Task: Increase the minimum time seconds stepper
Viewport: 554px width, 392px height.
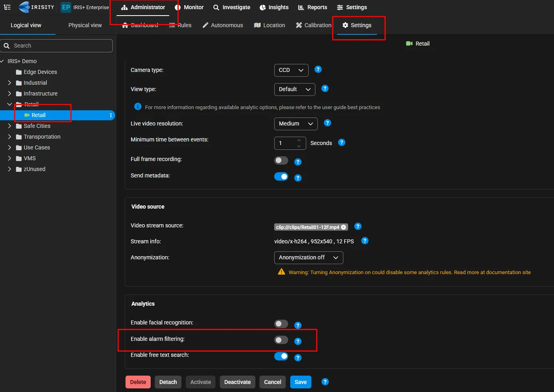Action: [x=299, y=140]
